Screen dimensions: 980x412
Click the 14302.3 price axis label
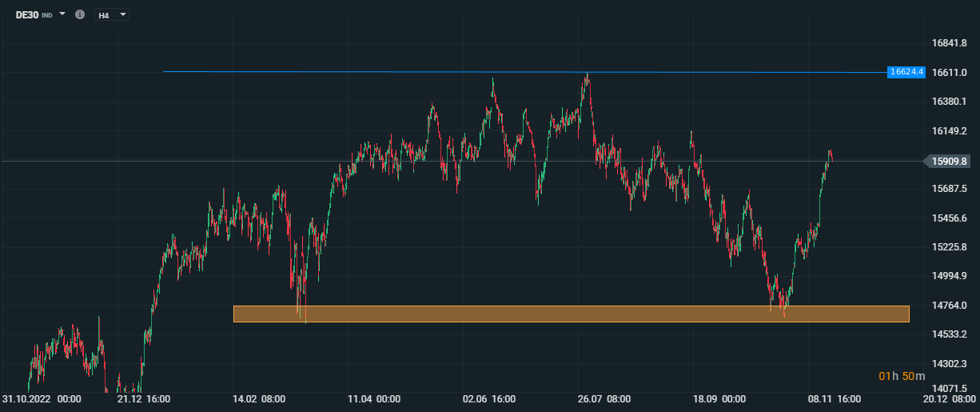[950, 363]
